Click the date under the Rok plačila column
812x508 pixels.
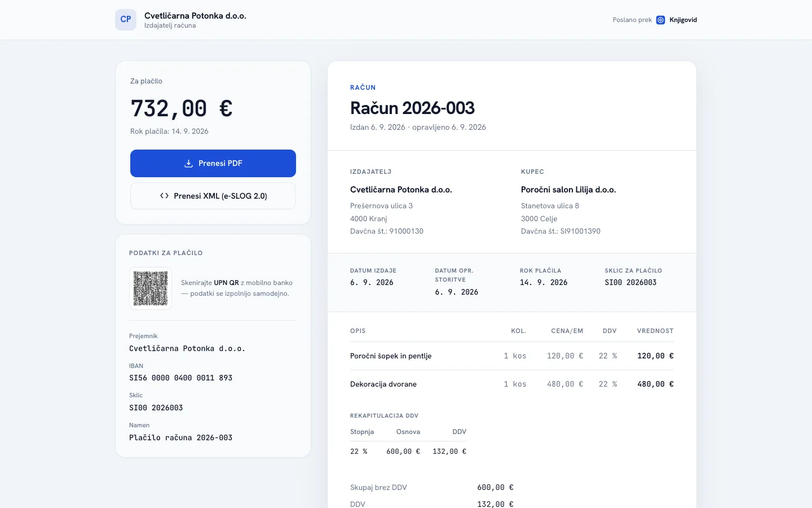tap(544, 283)
